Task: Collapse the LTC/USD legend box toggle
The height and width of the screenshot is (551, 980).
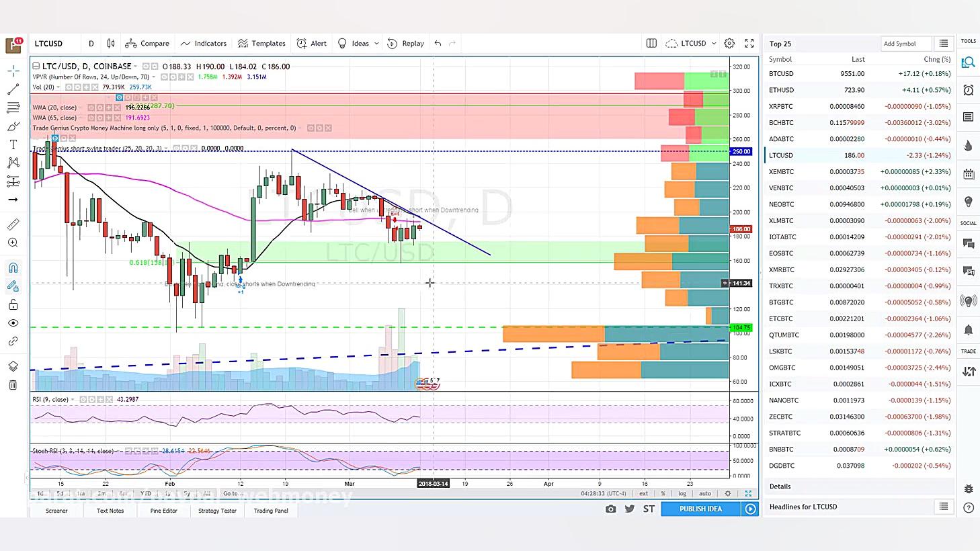Action: tap(35, 67)
